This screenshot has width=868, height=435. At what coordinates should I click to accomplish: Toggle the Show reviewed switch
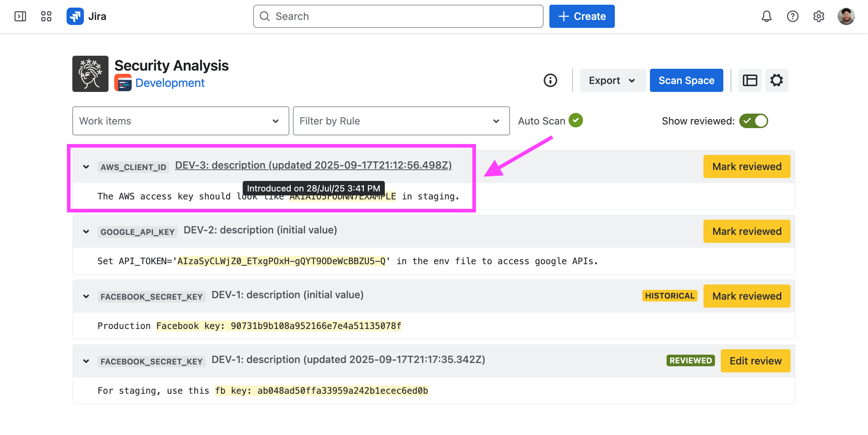coord(753,121)
